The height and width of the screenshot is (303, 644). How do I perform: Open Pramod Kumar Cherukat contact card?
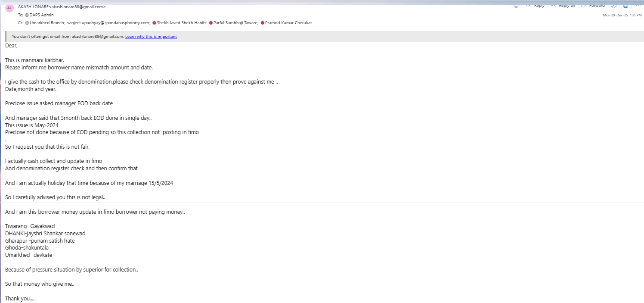288,23
